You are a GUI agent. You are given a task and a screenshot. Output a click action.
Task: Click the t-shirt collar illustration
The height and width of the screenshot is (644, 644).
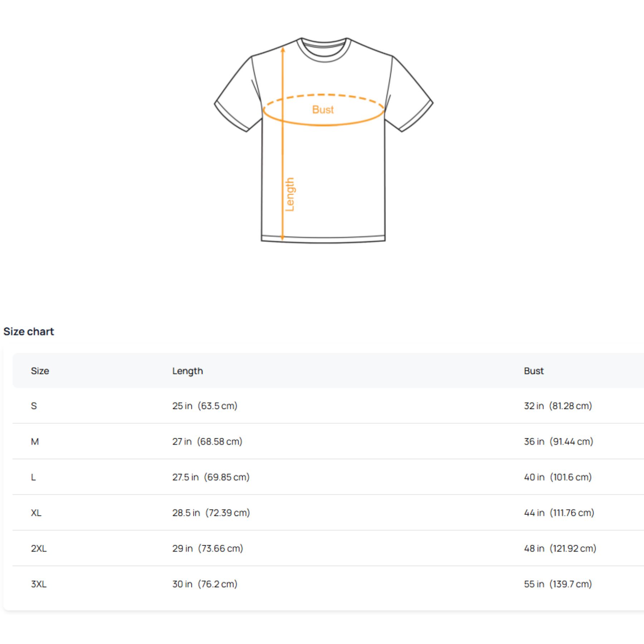(324, 50)
